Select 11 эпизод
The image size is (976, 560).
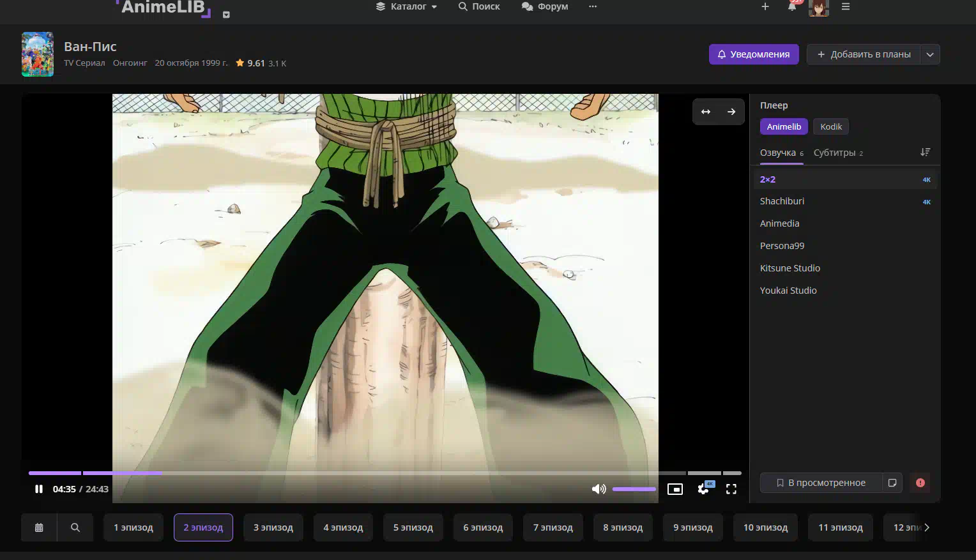point(841,527)
